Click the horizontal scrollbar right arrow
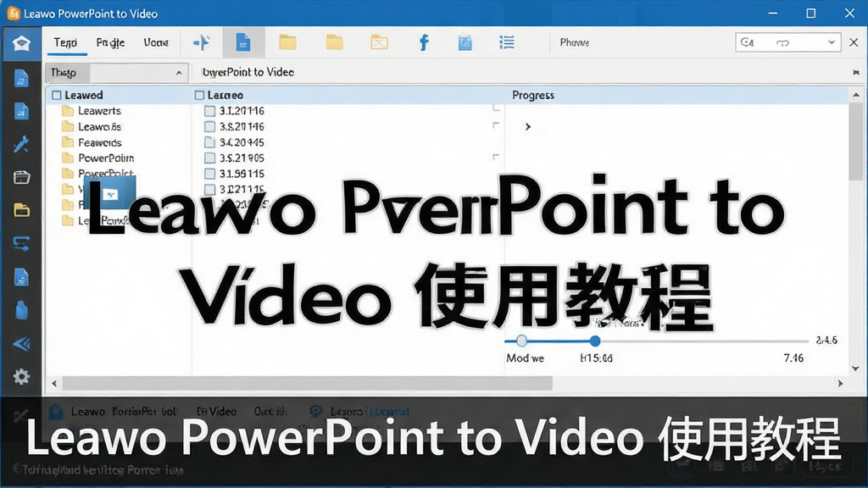 tap(840, 384)
